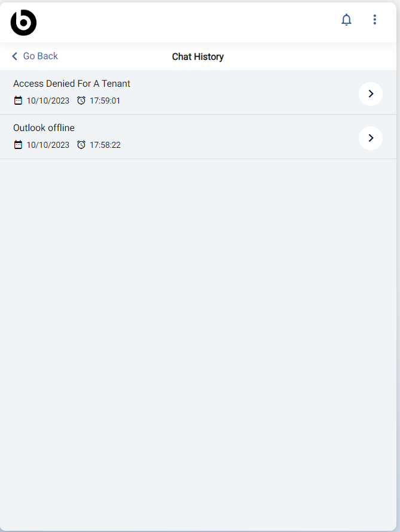Expand Access Denied chat with its arrow button
Viewport: 400px width, 532px height.
(371, 93)
